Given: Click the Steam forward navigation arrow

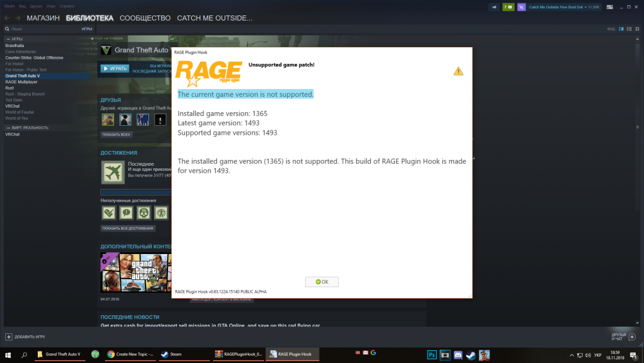Looking at the screenshot, I should coord(17,18).
